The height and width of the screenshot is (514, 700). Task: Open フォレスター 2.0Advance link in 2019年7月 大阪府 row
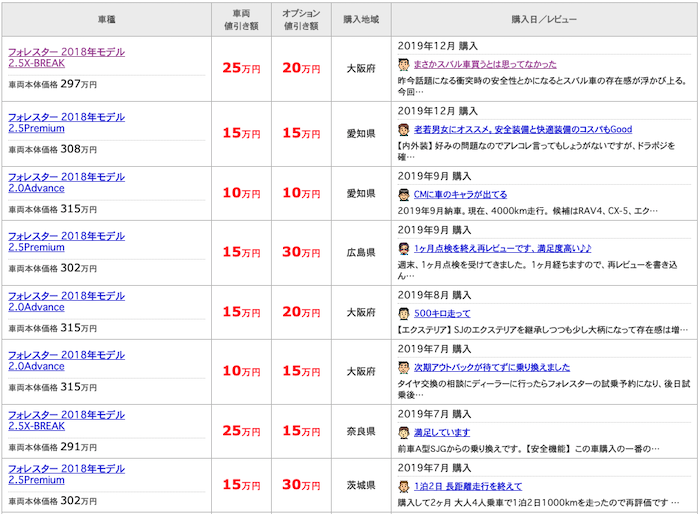(x=67, y=360)
